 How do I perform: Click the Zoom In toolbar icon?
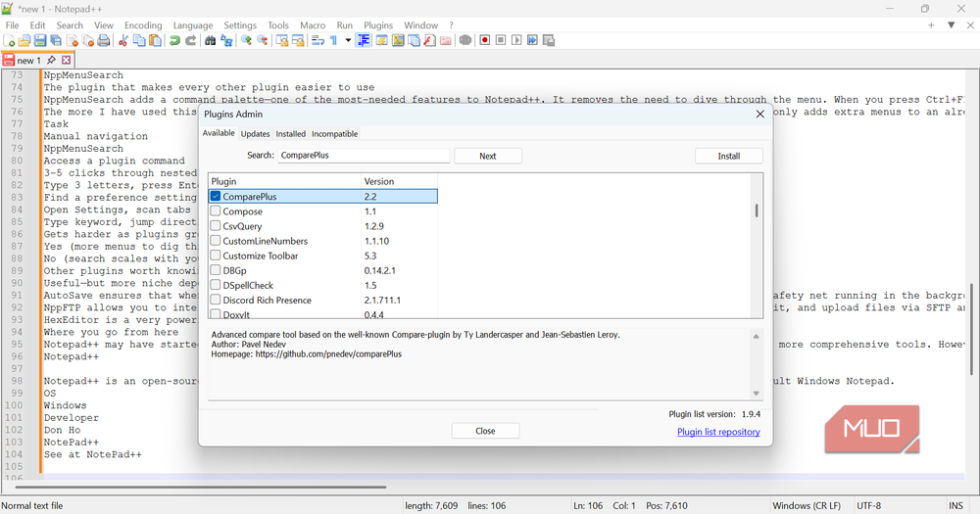pyautogui.click(x=246, y=40)
